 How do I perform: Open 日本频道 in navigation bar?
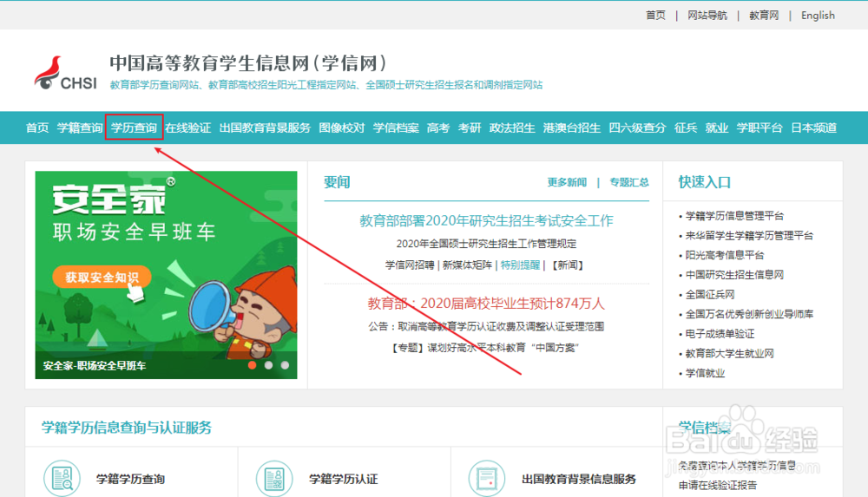click(x=813, y=128)
